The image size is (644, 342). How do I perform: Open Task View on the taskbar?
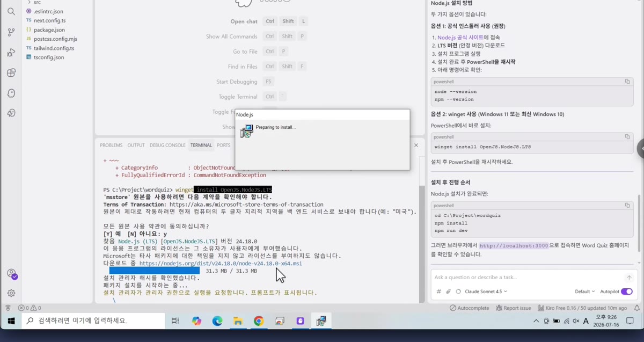175,321
